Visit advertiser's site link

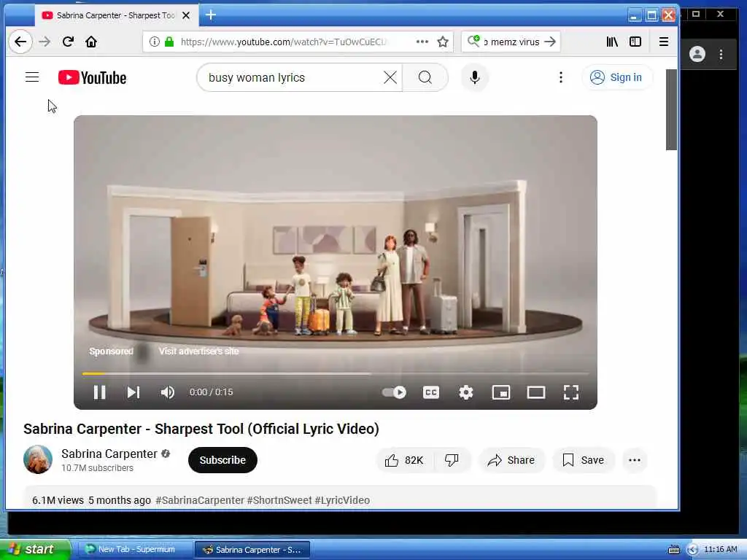[x=198, y=351]
